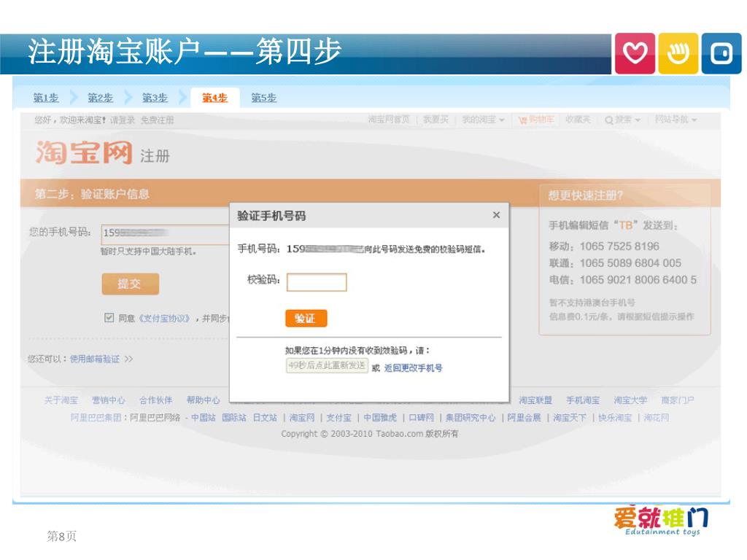This screenshot has width=747, height=560.
Task: Click the 想更快速注册? panel header
Action: click(x=586, y=195)
